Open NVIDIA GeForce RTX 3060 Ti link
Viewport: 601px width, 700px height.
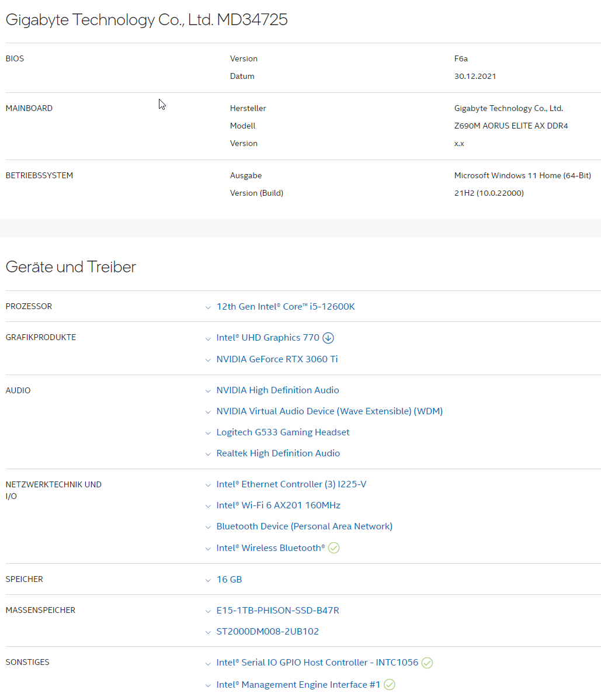point(277,359)
